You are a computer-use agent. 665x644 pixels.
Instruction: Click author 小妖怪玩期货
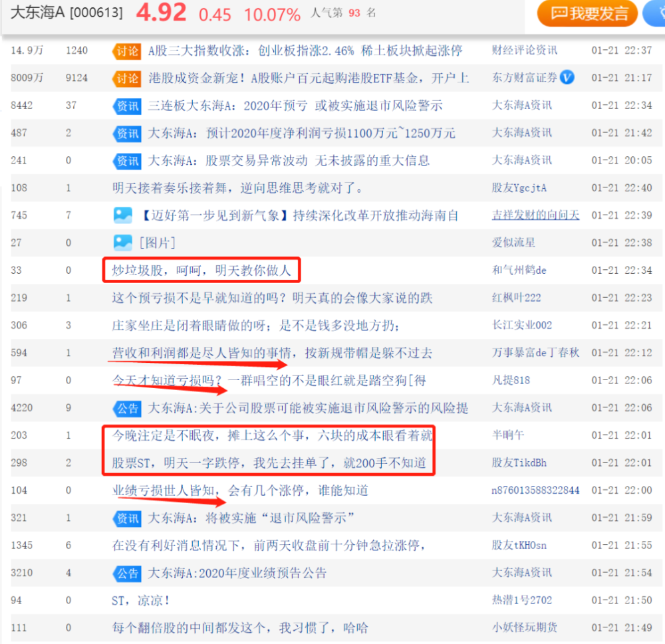coord(525,627)
